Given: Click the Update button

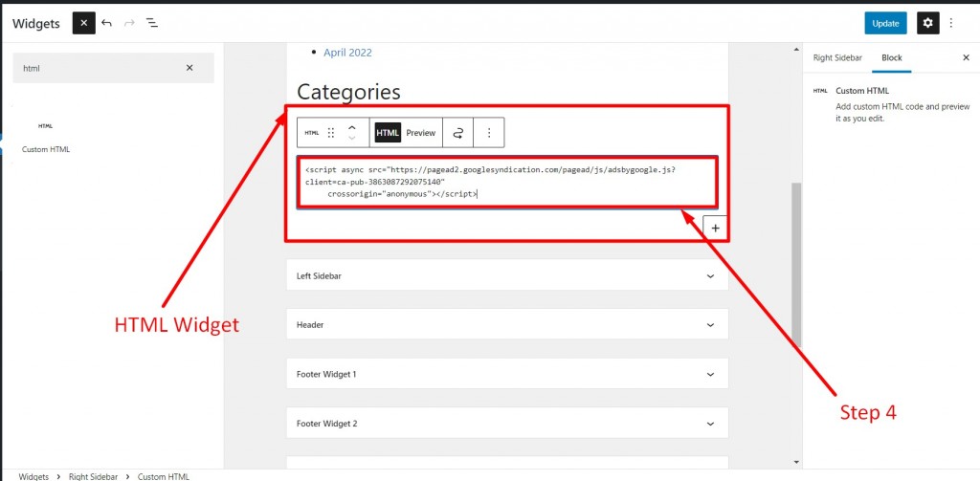Looking at the screenshot, I should click(885, 23).
